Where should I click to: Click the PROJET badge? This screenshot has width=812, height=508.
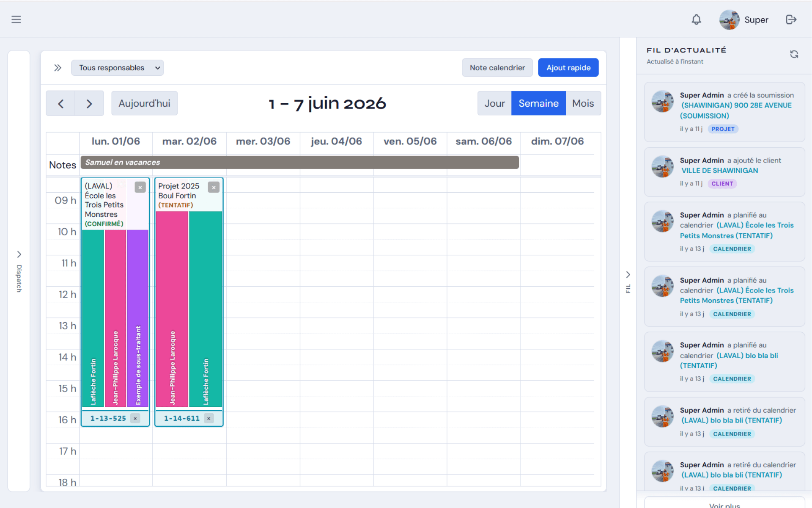pos(723,129)
